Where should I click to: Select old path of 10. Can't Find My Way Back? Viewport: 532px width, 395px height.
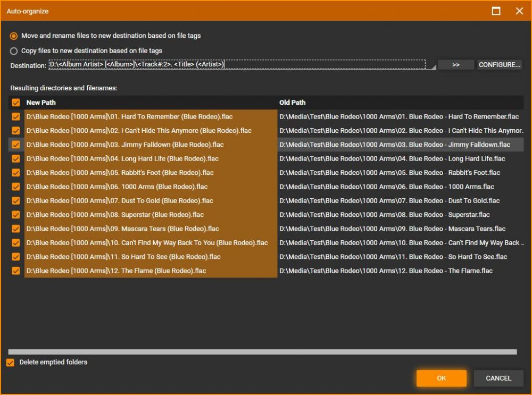click(399, 243)
